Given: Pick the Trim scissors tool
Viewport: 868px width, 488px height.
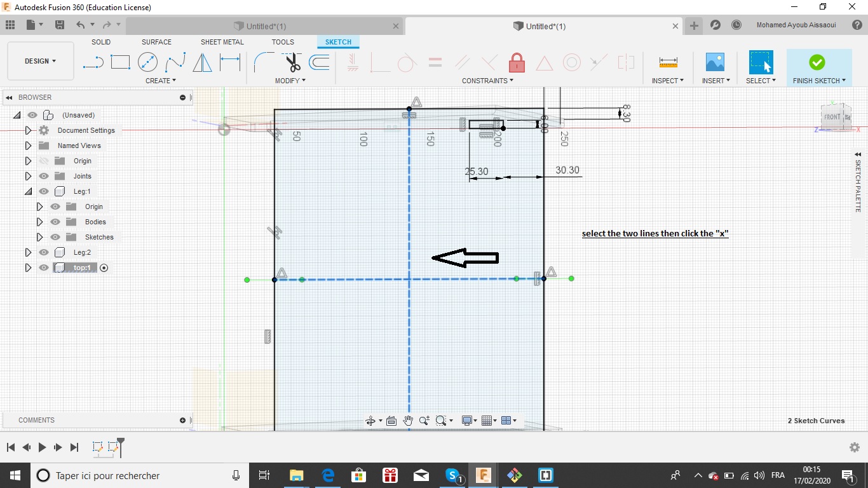Looking at the screenshot, I should click(x=292, y=62).
